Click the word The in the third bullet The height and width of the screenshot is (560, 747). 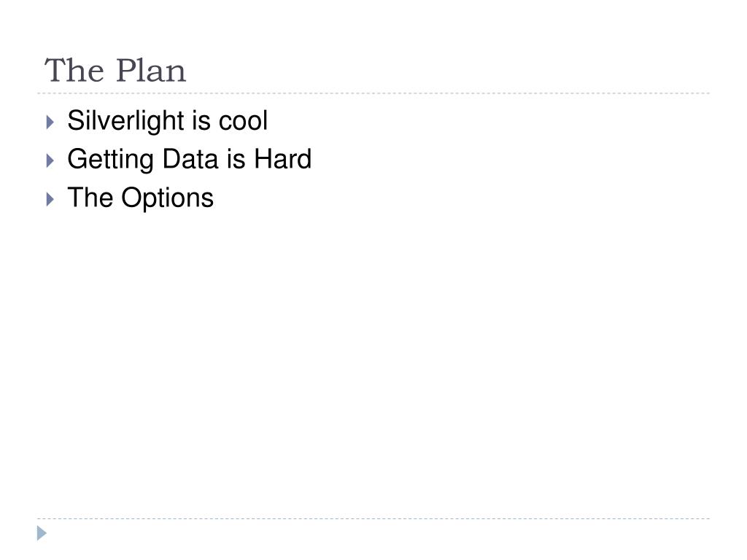[x=90, y=198]
